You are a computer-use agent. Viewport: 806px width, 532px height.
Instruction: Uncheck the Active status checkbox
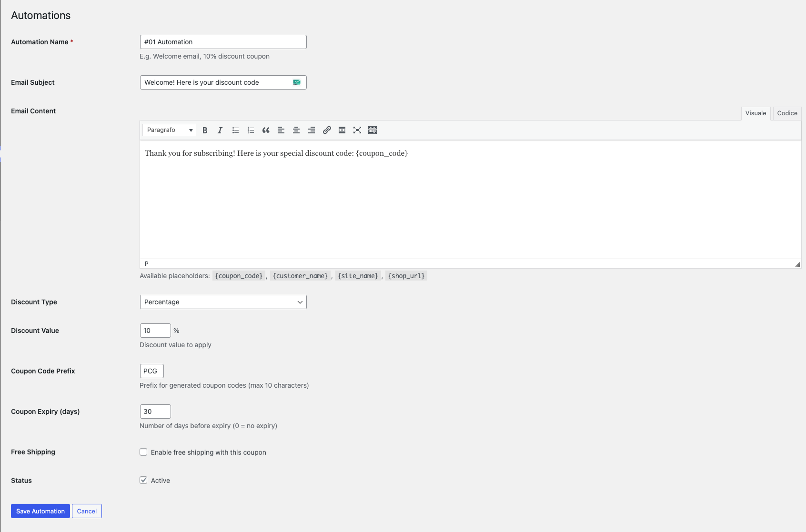coord(143,480)
